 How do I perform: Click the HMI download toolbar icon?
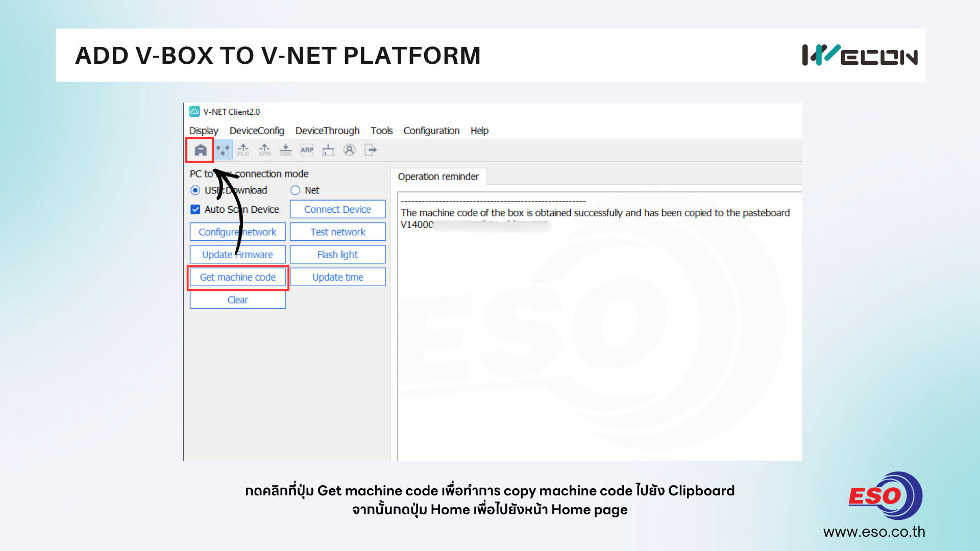286,150
